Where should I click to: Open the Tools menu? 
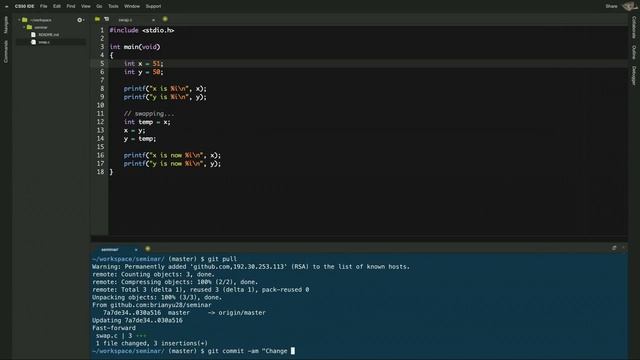[x=113, y=6]
